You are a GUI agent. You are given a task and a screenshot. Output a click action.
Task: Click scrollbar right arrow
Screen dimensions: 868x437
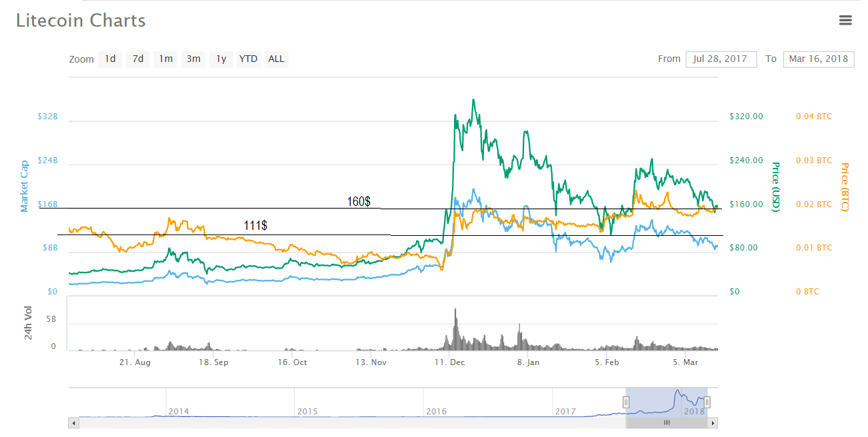tap(713, 422)
